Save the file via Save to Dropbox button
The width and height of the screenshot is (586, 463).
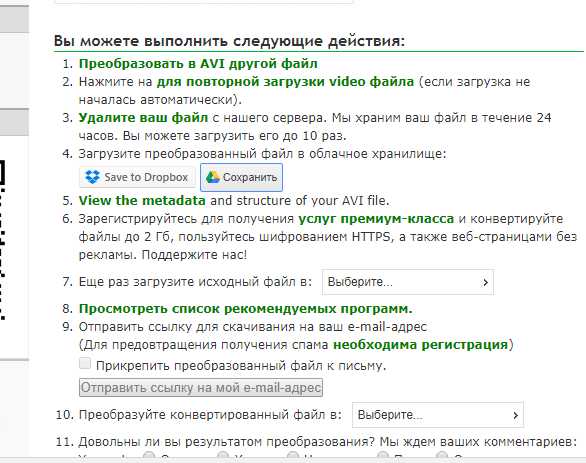click(x=137, y=177)
